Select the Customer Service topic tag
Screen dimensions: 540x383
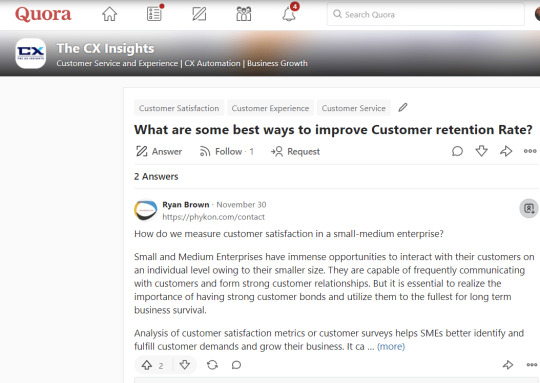point(354,108)
